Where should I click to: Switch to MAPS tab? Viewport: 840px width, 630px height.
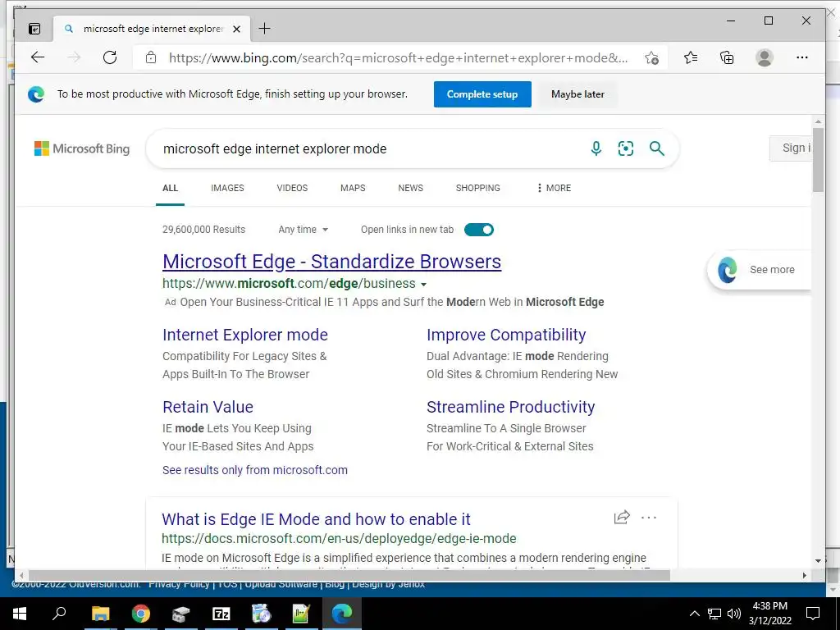353,188
